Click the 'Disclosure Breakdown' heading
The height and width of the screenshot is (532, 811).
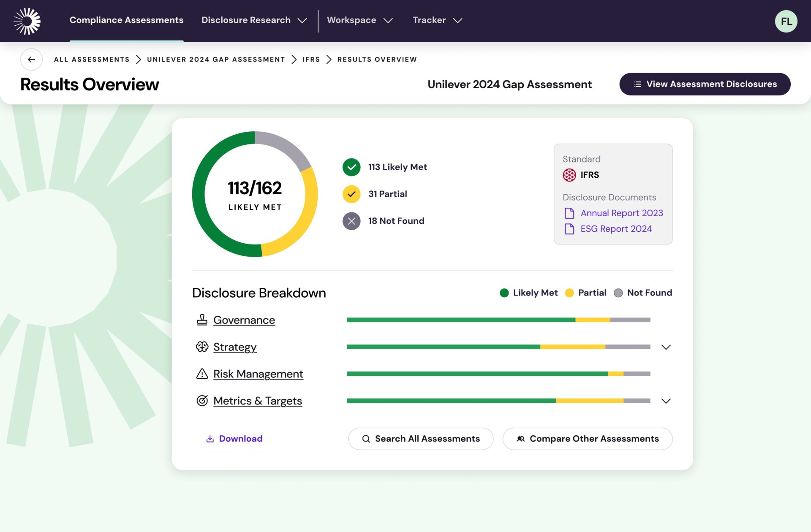pyautogui.click(x=259, y=293)
